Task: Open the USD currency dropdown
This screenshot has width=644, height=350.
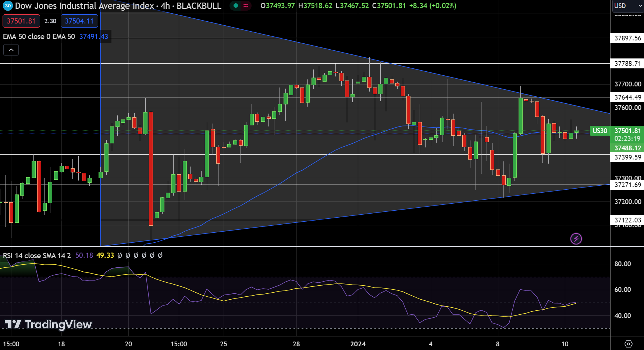Action: click(x=627, y=6)
